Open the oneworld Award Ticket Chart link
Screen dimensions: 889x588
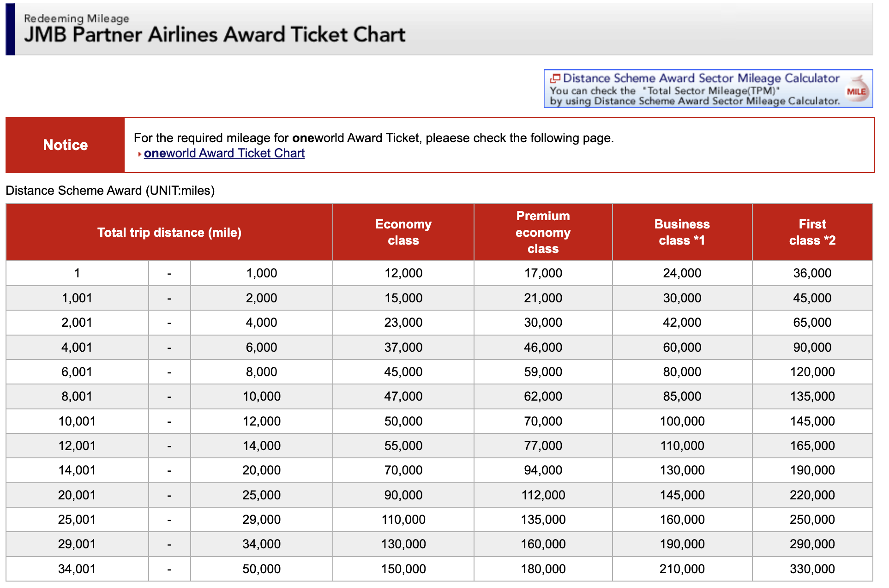pyautogui.click(x=224, y=153)
